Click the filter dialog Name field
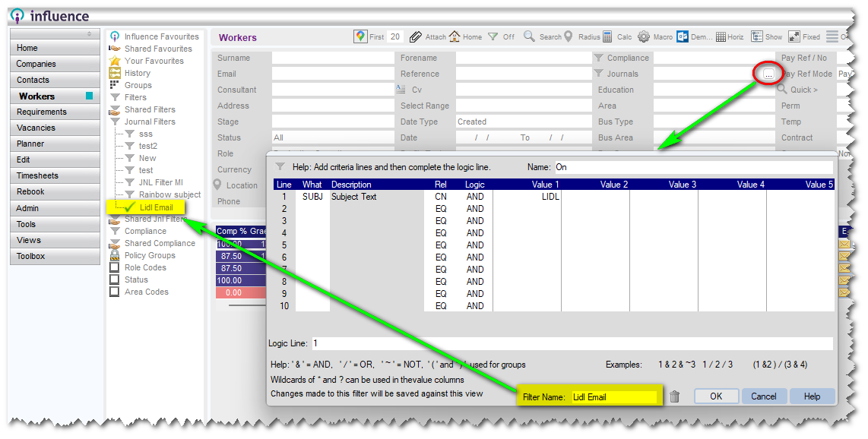Viewport: 868px width, 439px height. [694, 167]
